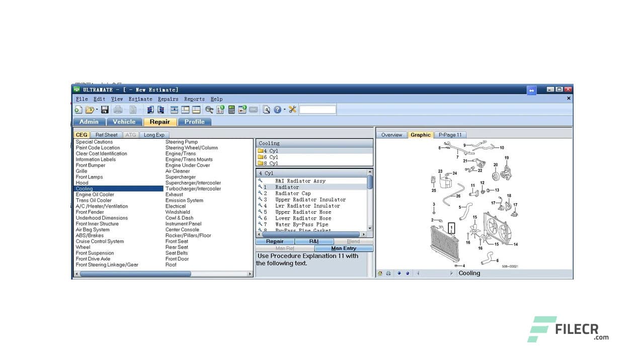This screenshot has width=644, height=362.
Task: Click the Repair operation button
Action: [275, 241]
